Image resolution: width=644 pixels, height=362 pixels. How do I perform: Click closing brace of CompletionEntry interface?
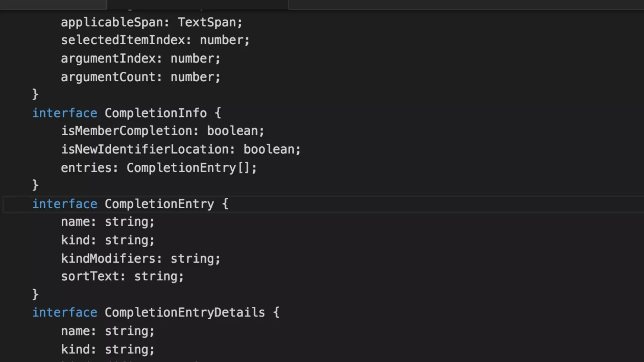click(35, 294)
